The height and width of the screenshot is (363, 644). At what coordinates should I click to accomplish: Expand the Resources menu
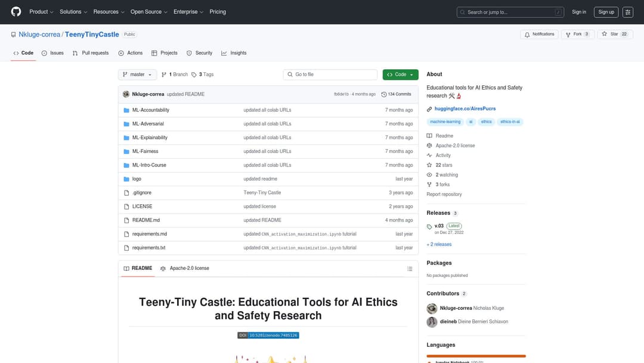click(x=109, y=12)
